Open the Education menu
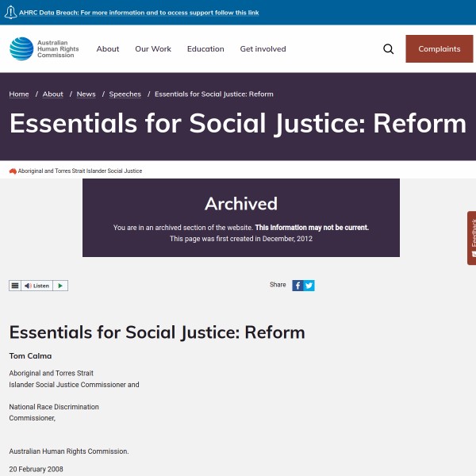 click(x=205, y=49)
